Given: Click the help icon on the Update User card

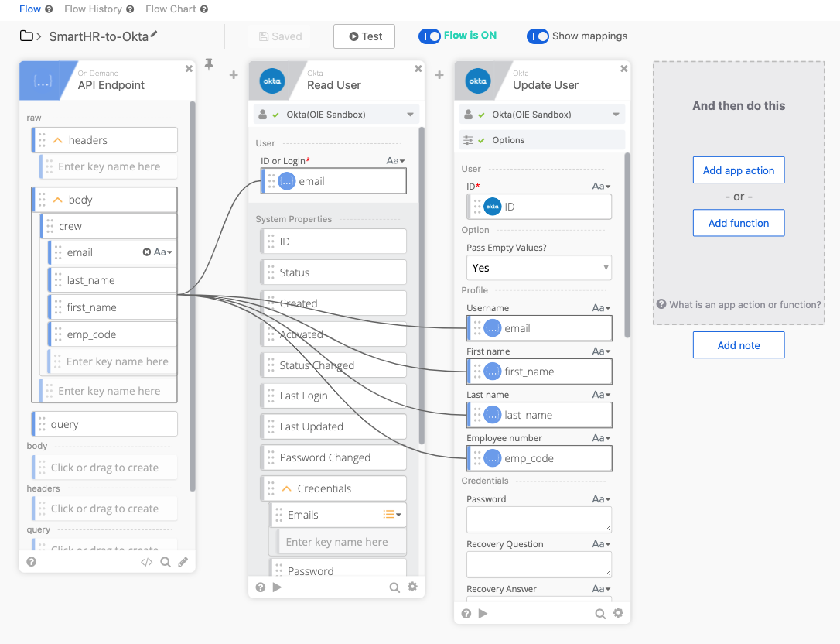Looking at the screenshot, I should tap(466, 613).
